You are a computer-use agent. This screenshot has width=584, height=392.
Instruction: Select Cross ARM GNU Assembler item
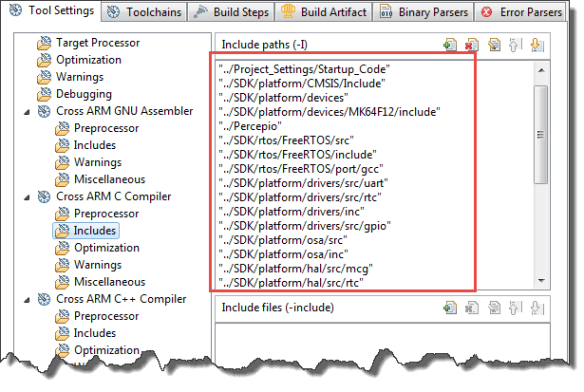point(115,111)
